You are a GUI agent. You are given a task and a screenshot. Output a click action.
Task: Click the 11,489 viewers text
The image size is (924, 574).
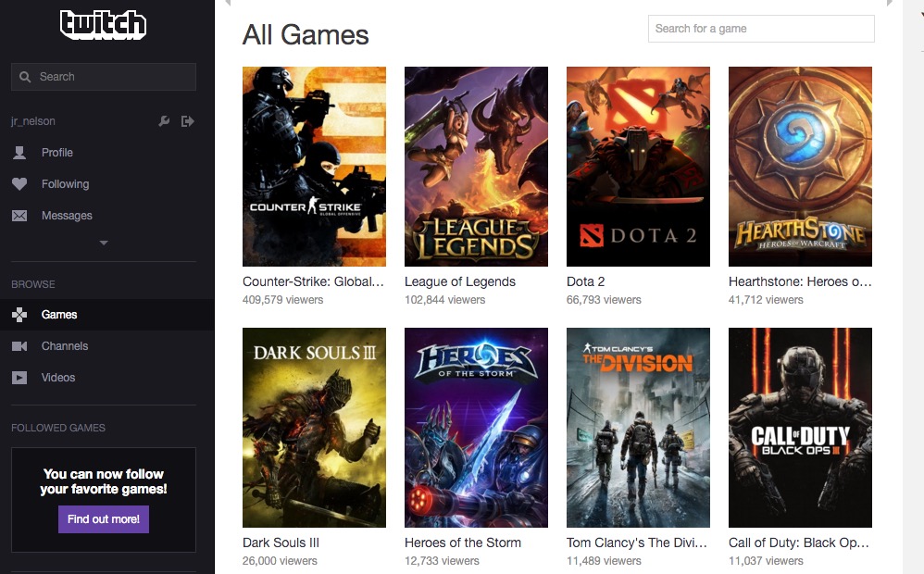coord(604,561)
